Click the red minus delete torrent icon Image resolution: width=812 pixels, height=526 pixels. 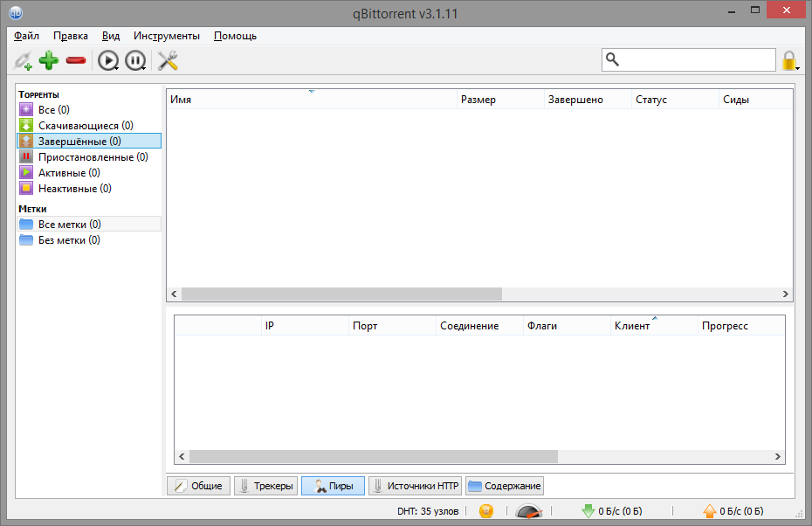coord(76,60)
